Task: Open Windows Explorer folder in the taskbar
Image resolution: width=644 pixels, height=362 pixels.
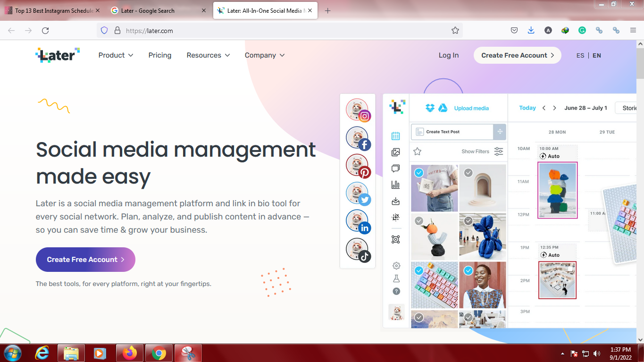Action: click(71, 353)
